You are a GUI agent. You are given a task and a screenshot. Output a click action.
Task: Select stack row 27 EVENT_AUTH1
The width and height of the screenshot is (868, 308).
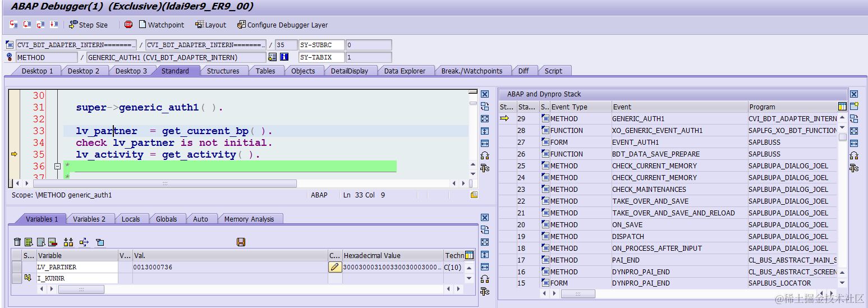click(668, 142)
